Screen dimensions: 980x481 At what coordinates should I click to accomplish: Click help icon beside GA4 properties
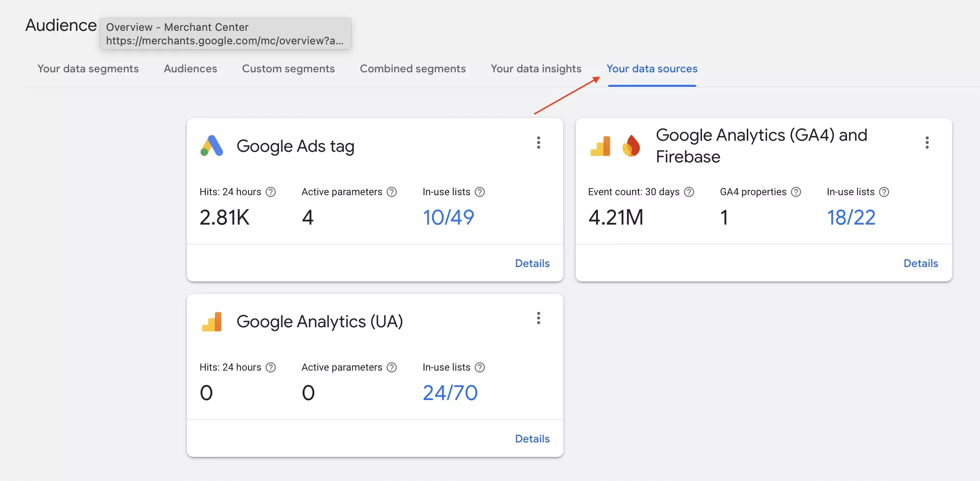click(796, 192)
